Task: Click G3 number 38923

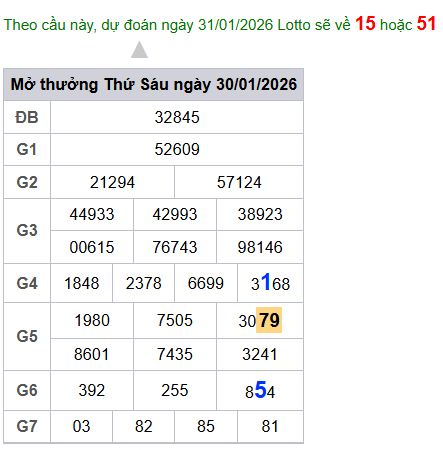Action: (x=260, y=214)
